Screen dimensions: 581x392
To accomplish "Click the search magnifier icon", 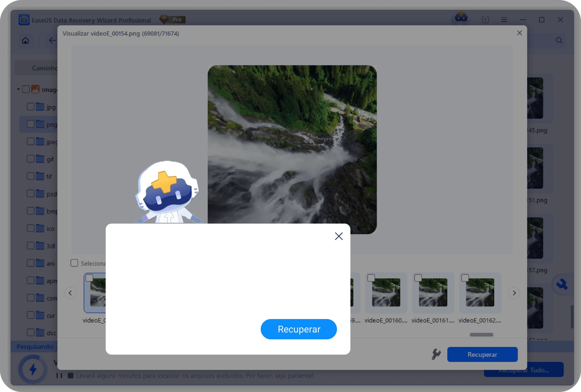I will 558,40.
